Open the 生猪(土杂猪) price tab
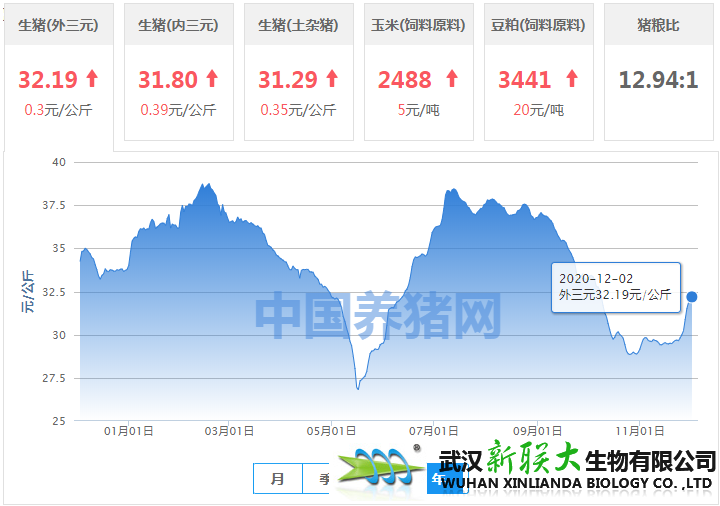 tap(298, 25)
